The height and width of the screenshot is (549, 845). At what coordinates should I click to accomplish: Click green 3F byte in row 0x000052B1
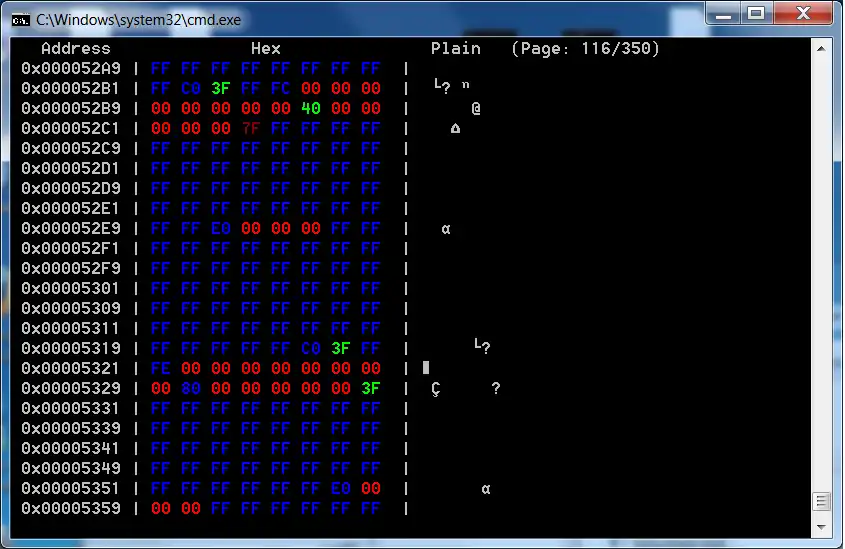(x=221, y=88)
